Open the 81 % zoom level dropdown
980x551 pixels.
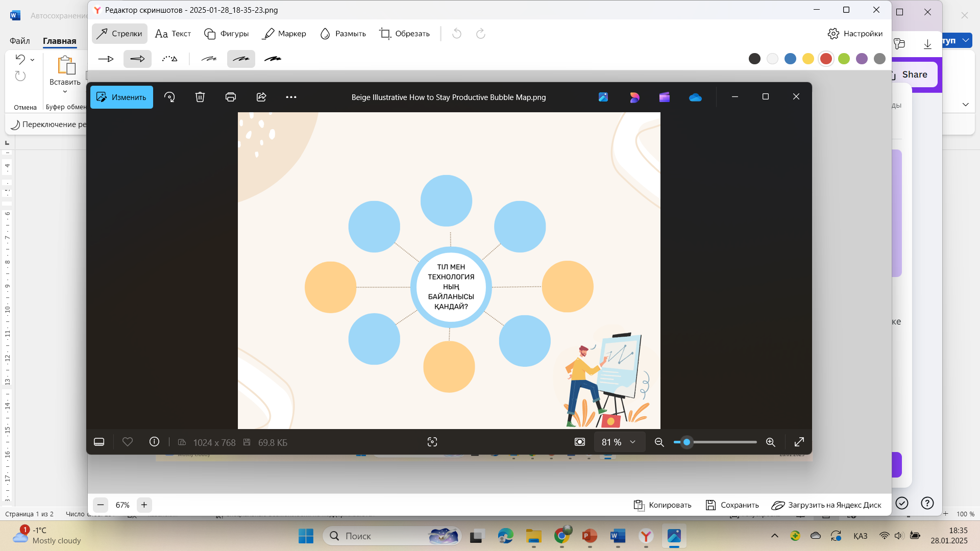[619, 442]
